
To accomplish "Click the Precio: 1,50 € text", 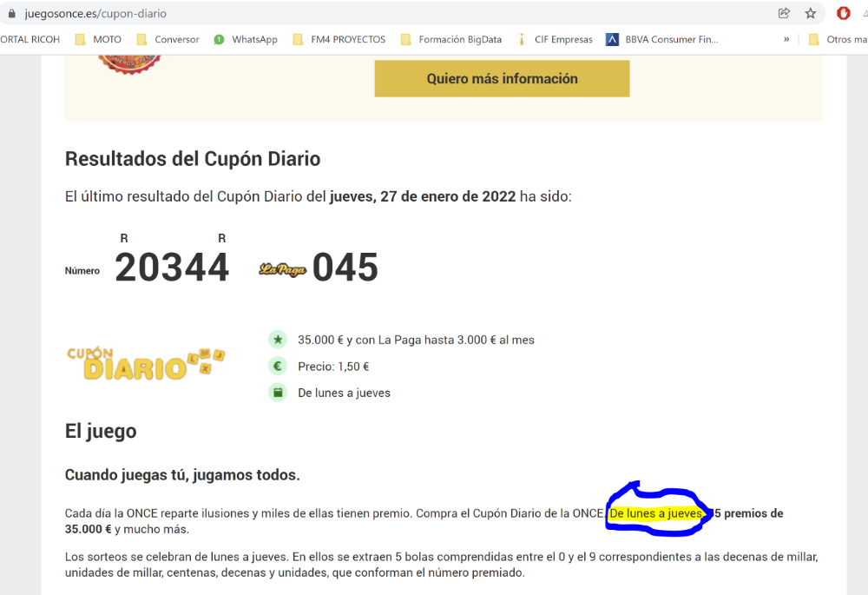I will (x=333, y=367).
